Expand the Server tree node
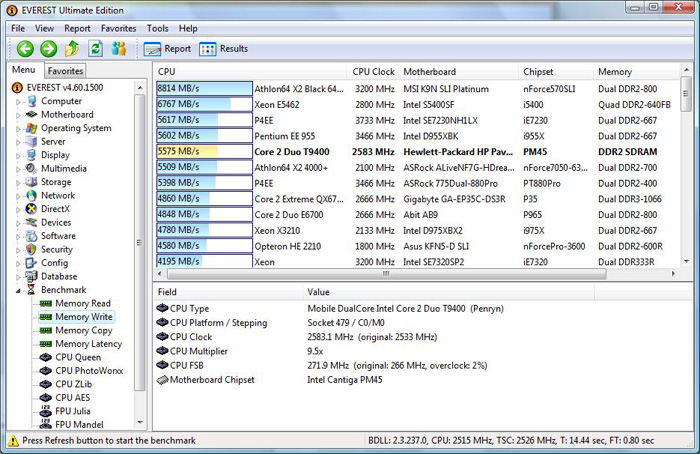Screen dimensions: 700x454 (x=18, y=142)
